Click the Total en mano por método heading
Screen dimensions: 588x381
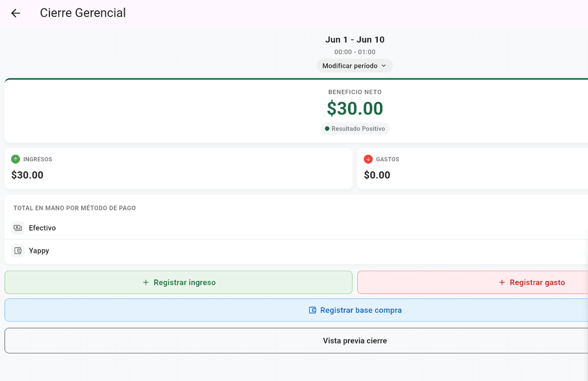coord(74,208)
